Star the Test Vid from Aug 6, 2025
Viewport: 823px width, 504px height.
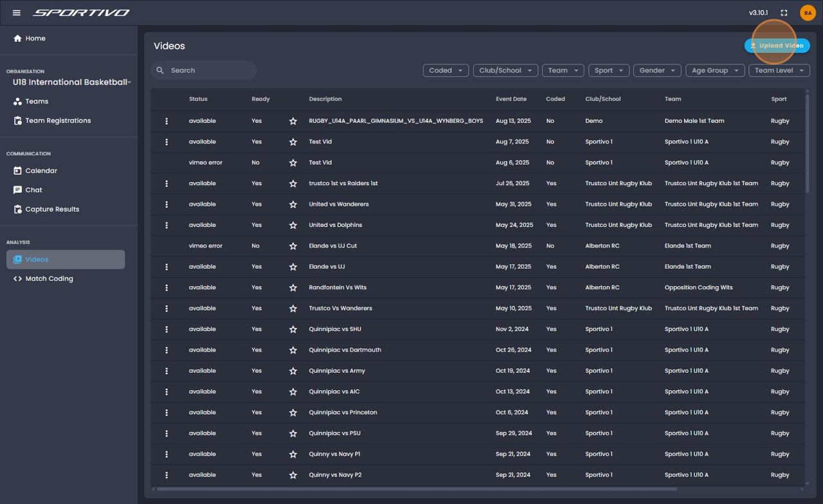pos(293,163)
